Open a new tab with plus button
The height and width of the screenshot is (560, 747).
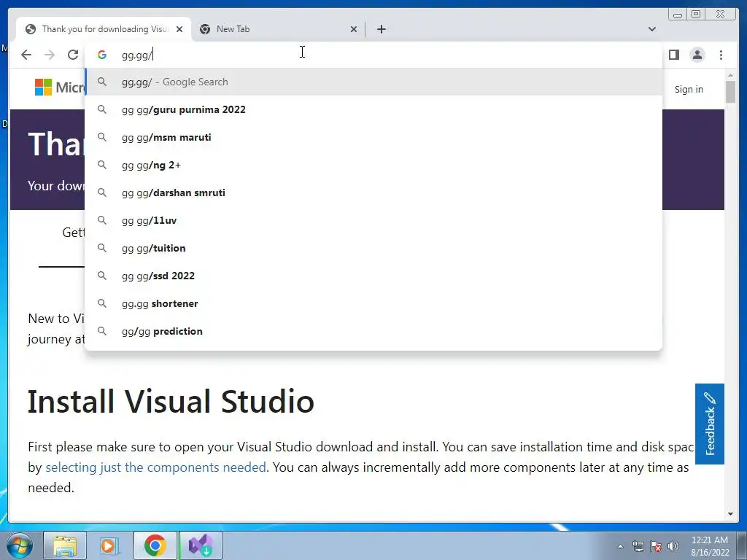click(381, 29)
